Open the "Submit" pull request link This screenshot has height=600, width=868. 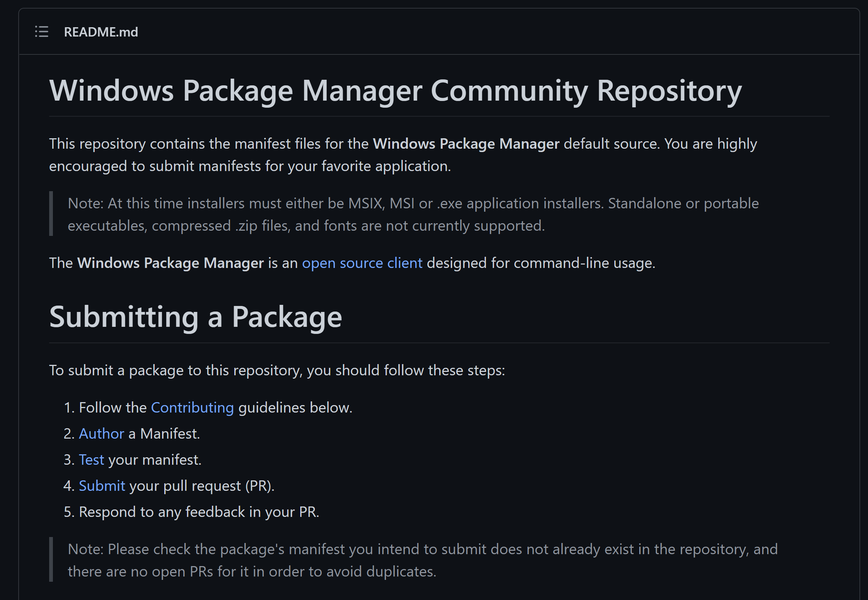[102, 486]
